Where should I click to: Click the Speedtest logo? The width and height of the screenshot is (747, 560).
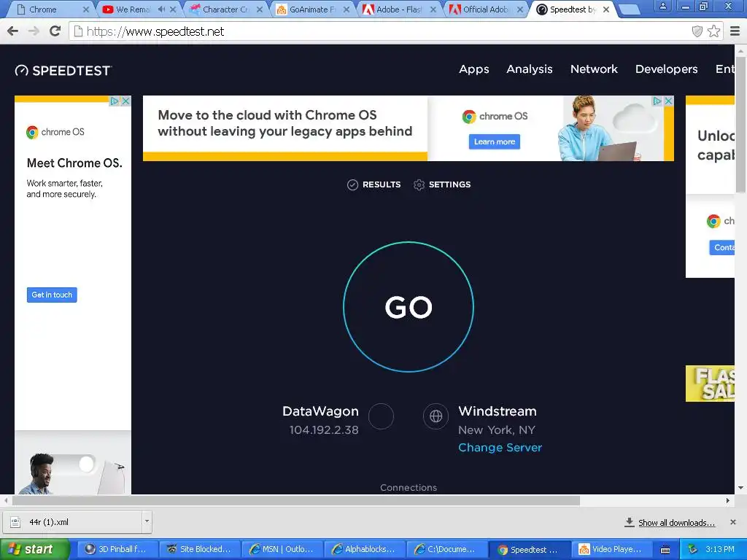point(63,71)
